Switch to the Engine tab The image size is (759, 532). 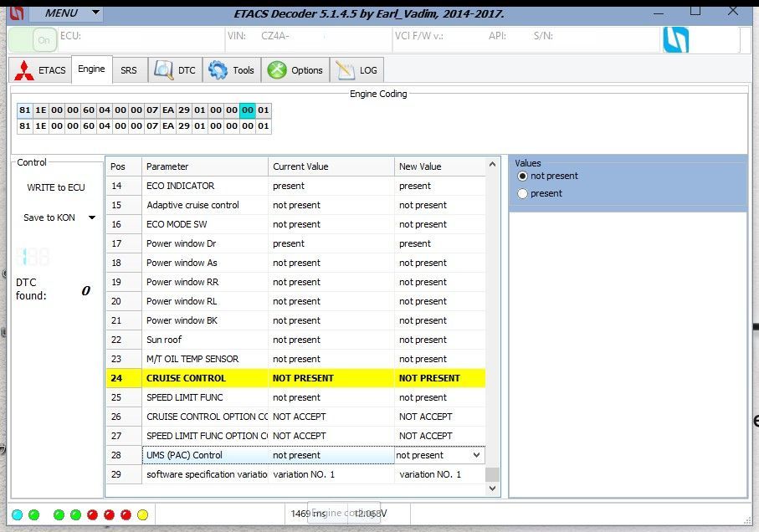[91, 69]
